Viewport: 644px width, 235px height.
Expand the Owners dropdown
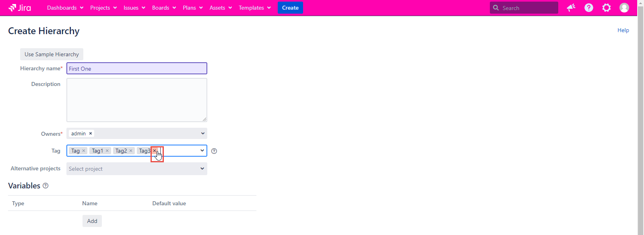coord(202,133)
